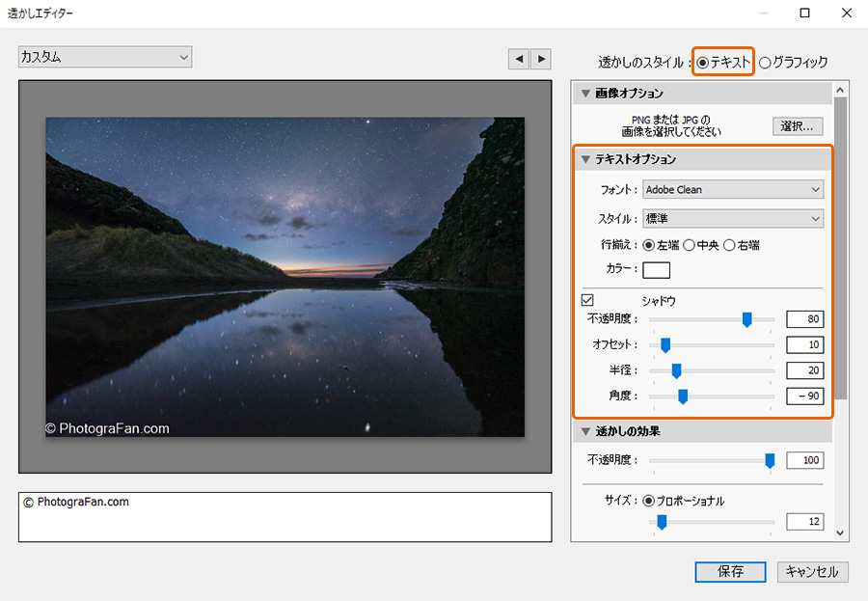
Task: Open the カスタム preset dropdown
Action: click(105, 57)
